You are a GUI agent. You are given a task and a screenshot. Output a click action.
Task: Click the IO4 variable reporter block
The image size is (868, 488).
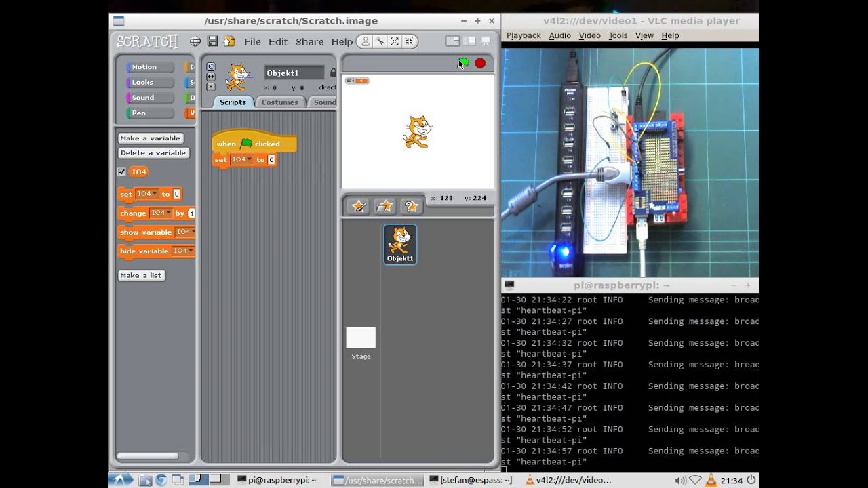coord(138,171)
